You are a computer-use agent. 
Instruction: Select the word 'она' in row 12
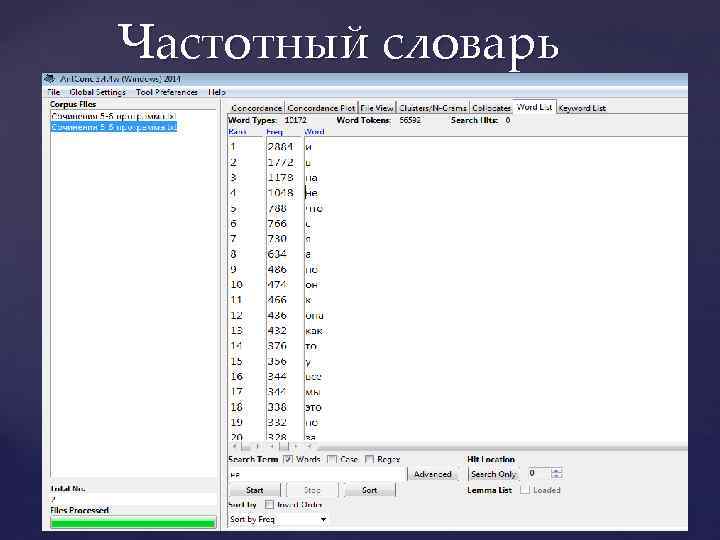[314, 315]
